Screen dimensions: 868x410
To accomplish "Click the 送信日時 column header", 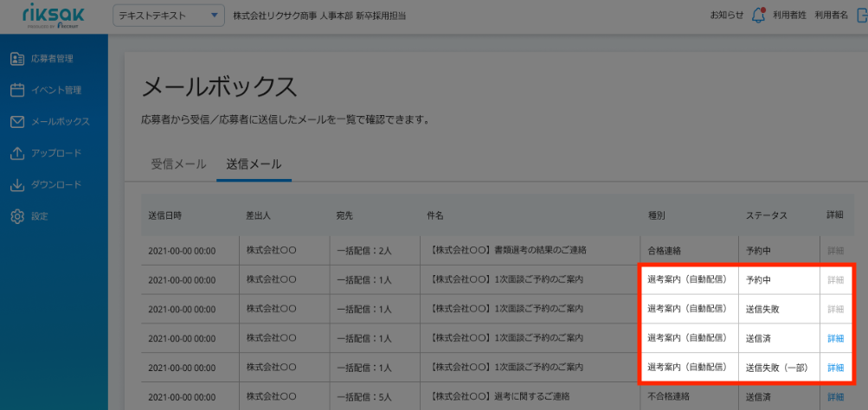I will 165,215.
